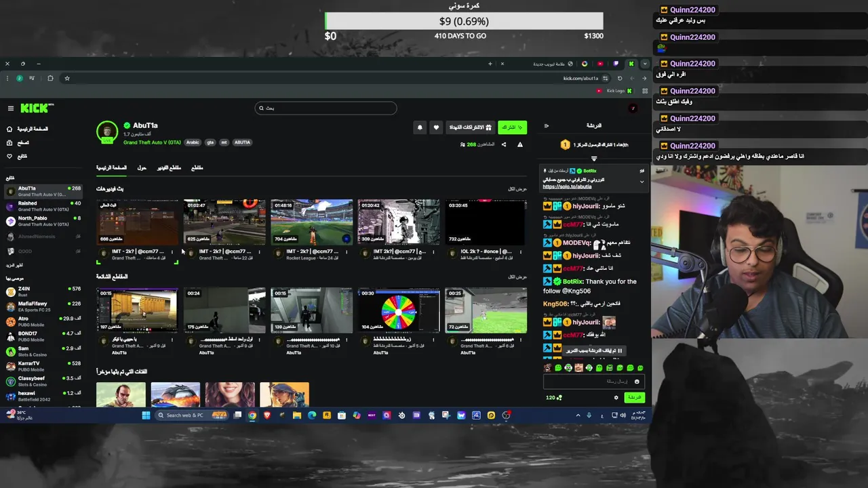Click the taskbar volume speaker icon
Viewport: 868px width, 488px height.
pos(623,415)
